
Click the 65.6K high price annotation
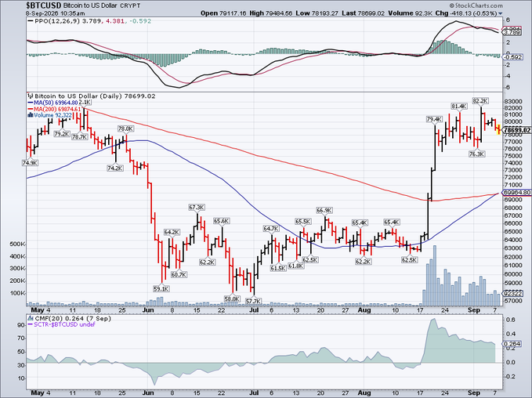(222, 221)
